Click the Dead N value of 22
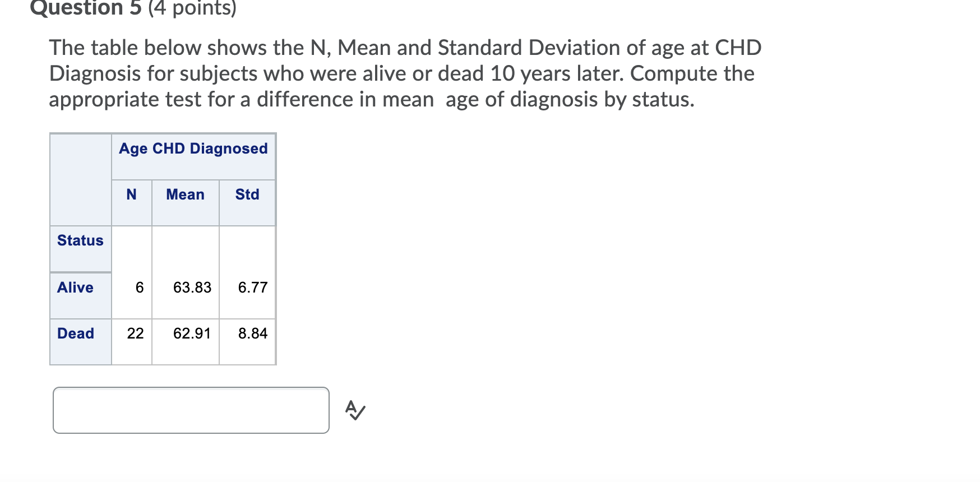980x482 pixels. (135, 333)
